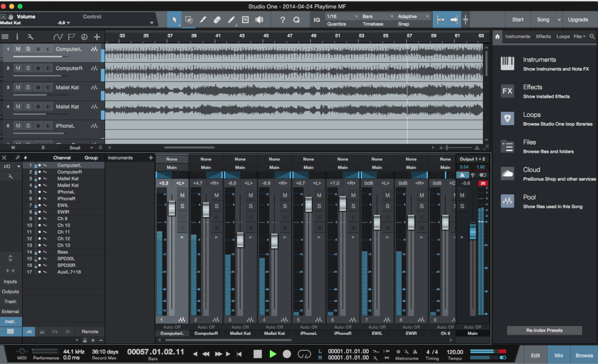Record-arm the ComputerL track

[38, 49]
